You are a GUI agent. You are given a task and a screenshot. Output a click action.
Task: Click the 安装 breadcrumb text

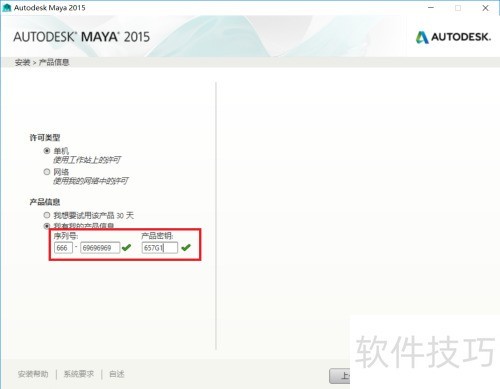coord(22,62)
